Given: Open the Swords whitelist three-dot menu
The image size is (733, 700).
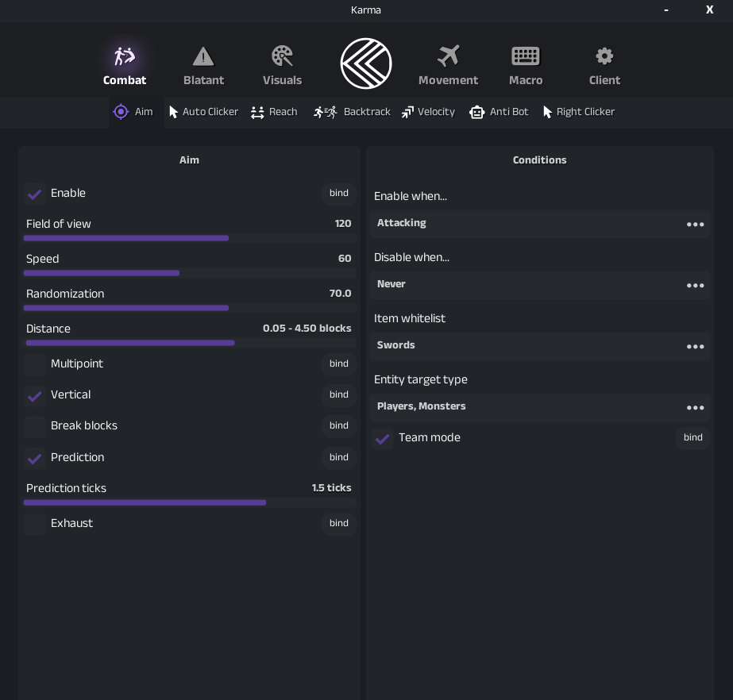Looking at the screenshot, I should (x=695, y=347).
